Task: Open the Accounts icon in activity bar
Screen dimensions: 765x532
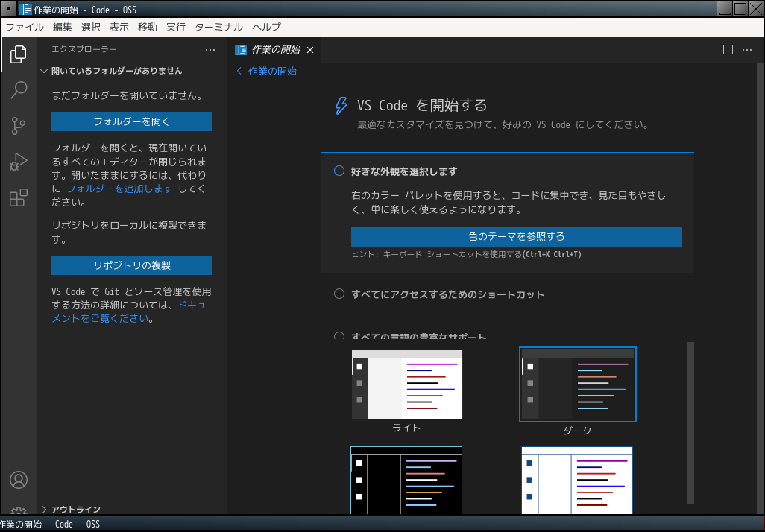Action: 19,480
